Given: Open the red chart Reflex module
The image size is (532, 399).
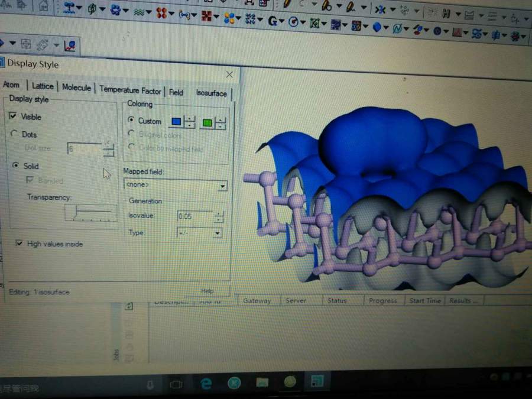Looking at the screenshot, I should (457, 33).
